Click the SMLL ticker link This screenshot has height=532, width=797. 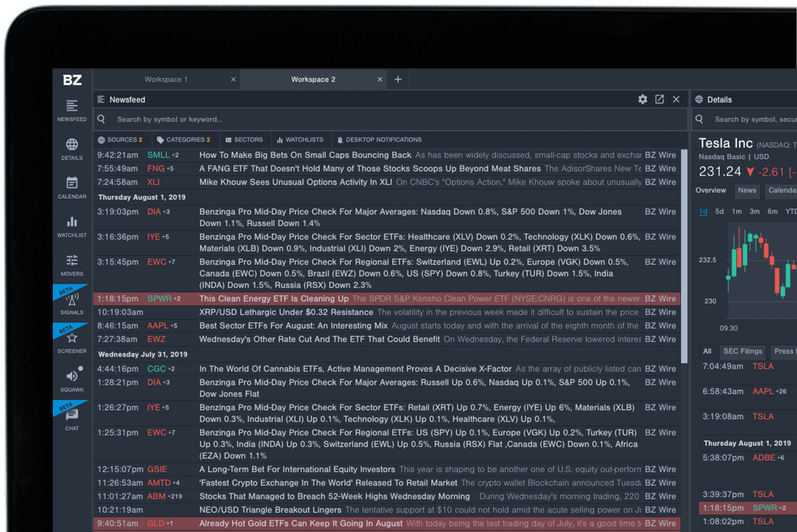(158, 155)
